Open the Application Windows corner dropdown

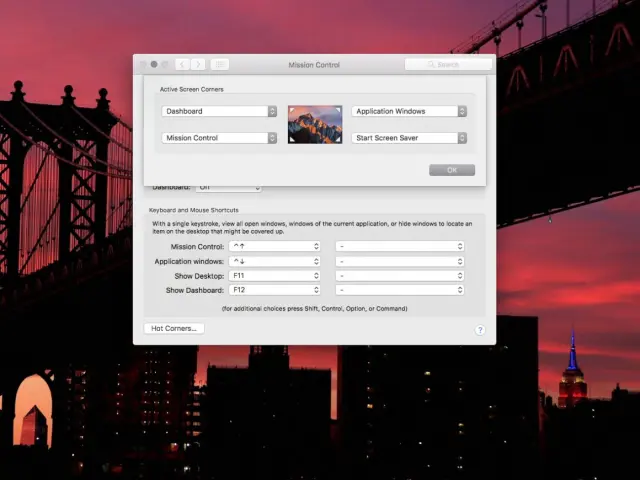[409, 111]
